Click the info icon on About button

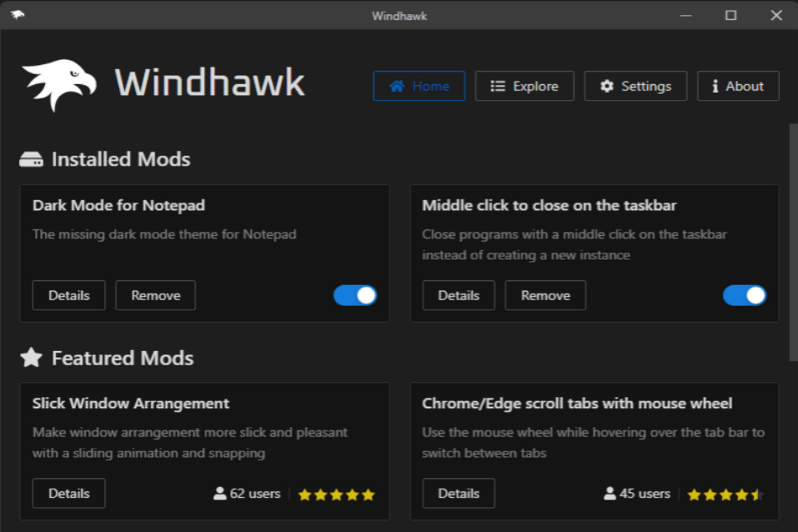click(x=714, y=86)
